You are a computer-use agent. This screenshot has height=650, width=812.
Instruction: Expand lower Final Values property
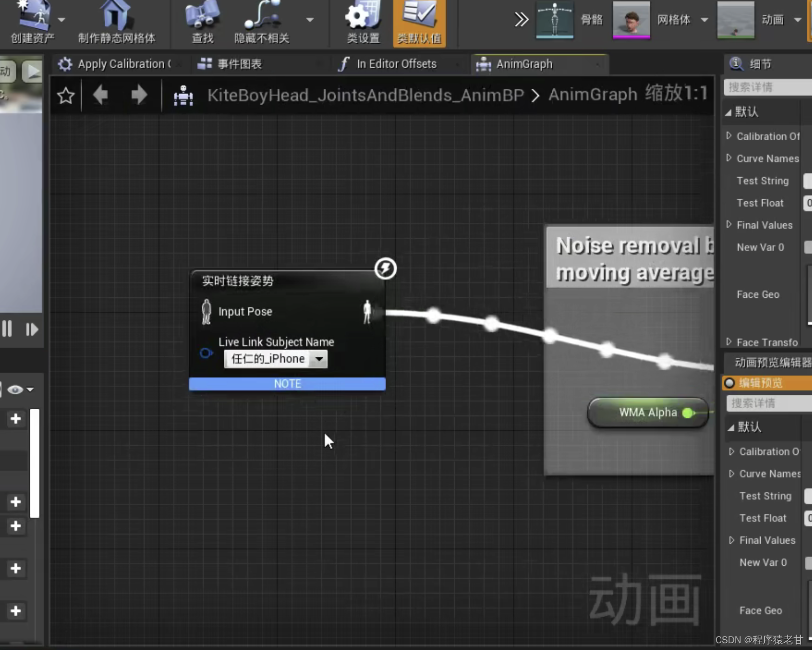731,540
